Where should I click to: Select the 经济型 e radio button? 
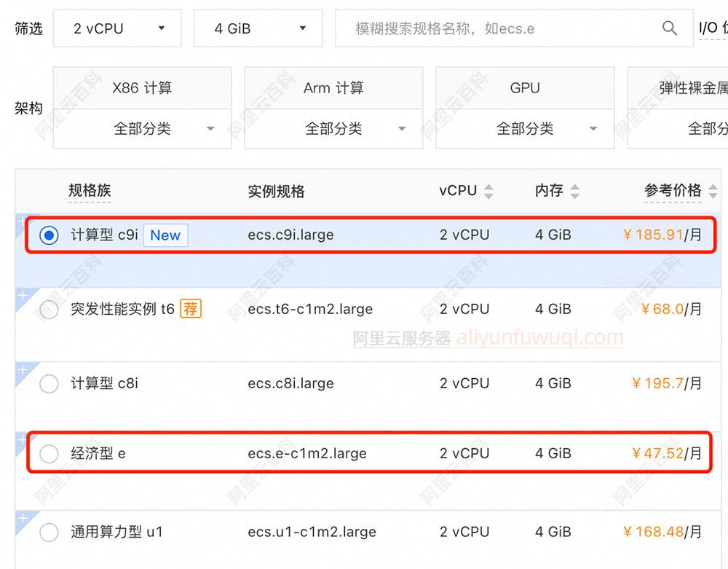(49, 453)
